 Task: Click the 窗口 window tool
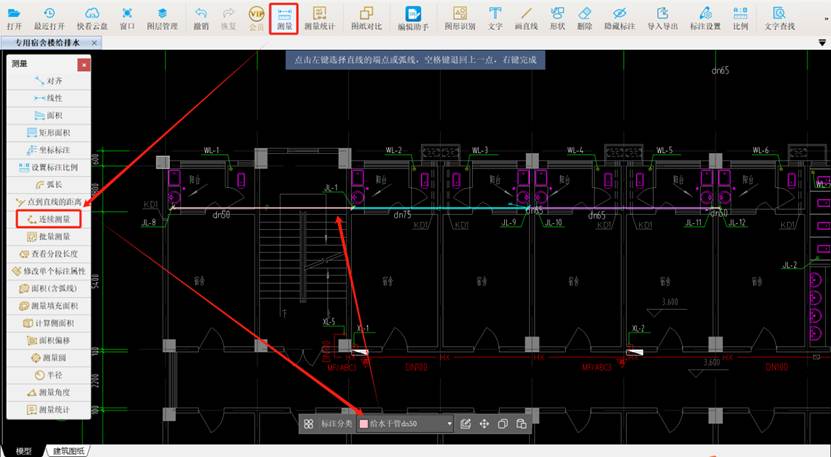click(x=127, y=18)
